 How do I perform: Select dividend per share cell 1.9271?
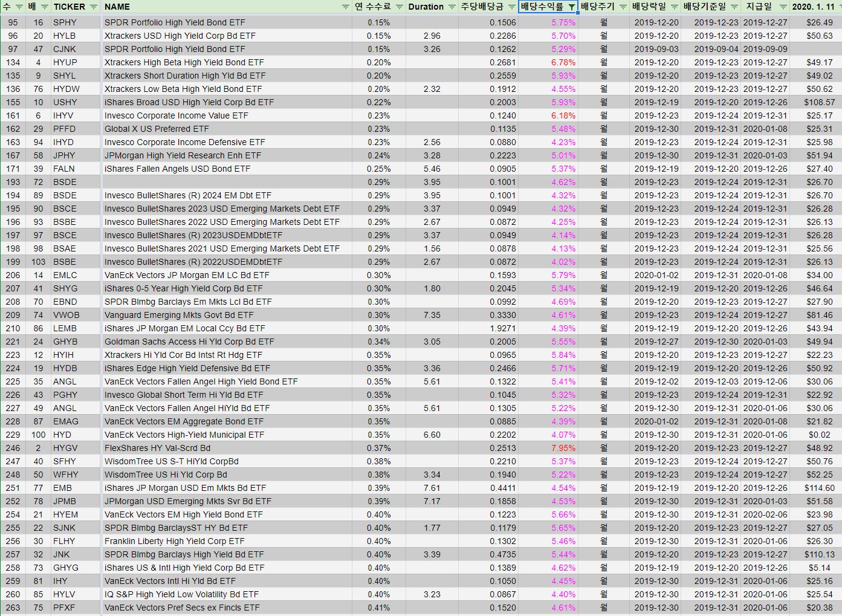(x=488, y=328)
